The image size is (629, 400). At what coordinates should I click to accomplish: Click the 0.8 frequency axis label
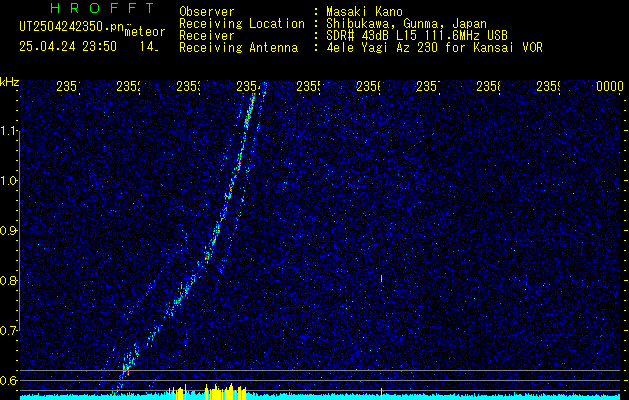pos(9,280)
